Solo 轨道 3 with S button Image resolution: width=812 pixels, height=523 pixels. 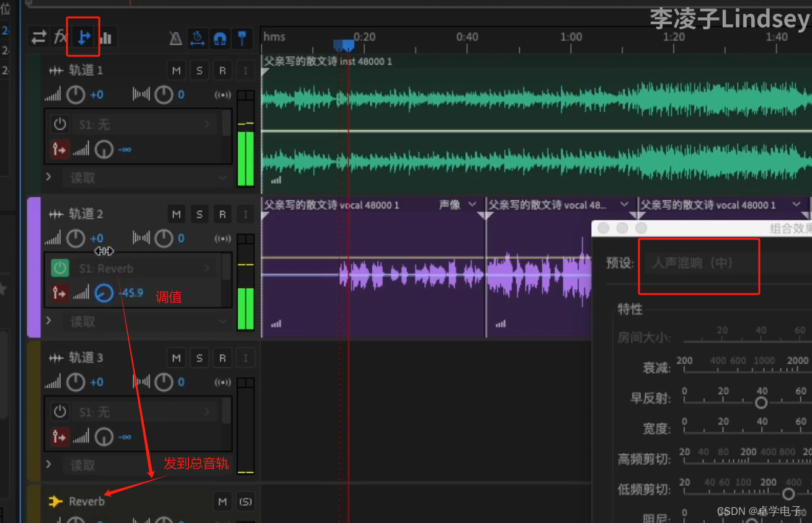199,358
